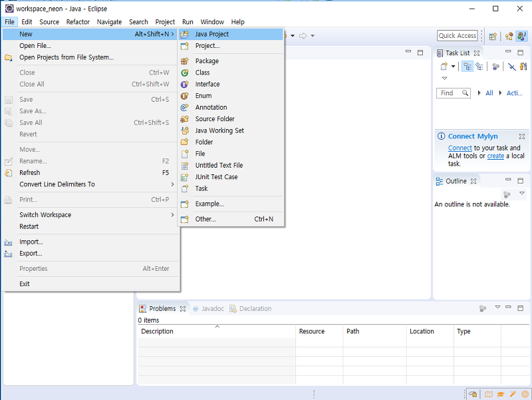Maximize the editor area
This screenshot has height=400, width=532.
(420, 53)
